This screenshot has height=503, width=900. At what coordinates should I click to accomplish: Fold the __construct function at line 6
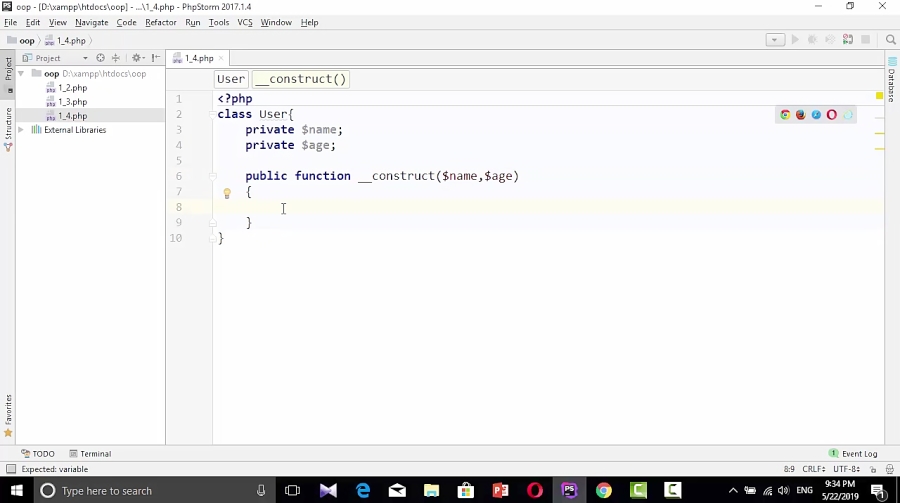213,176
